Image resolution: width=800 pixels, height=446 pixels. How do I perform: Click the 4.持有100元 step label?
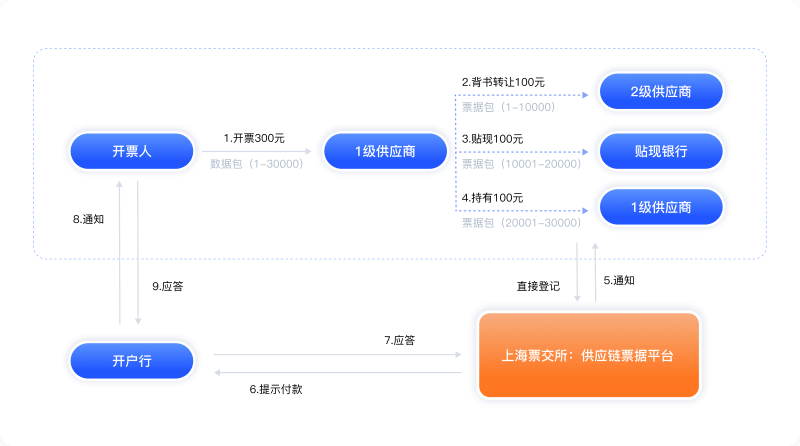(492, 197)
